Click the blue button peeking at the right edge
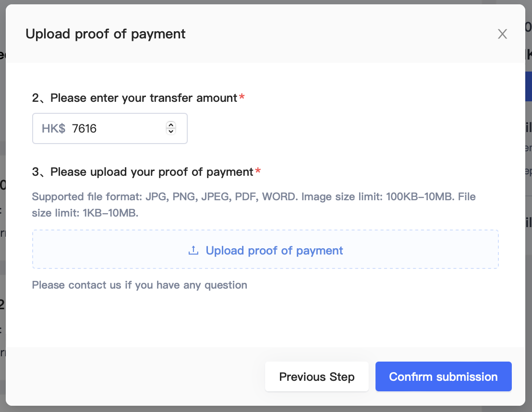 pyautogui.click(x=530, y=86)
